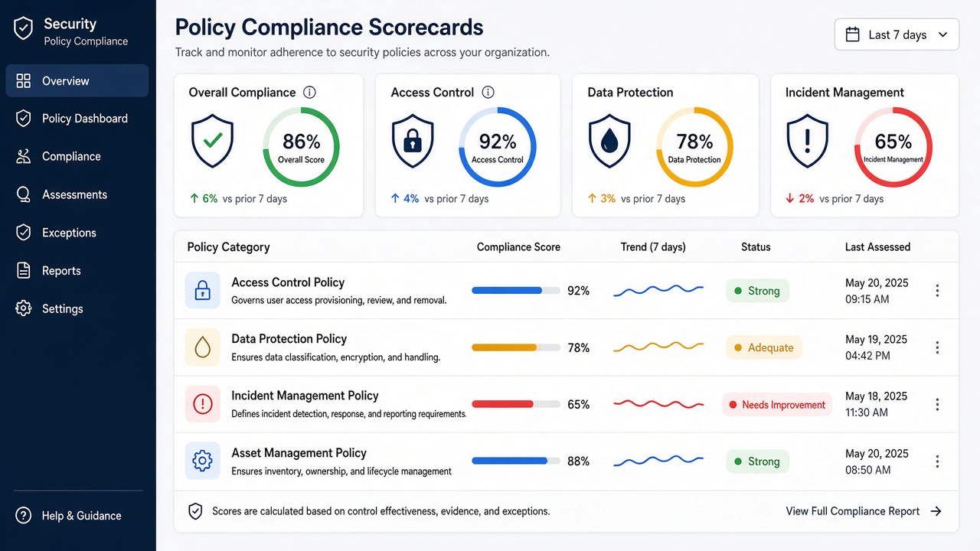Click the Incident Management 65% donut chart
The width and height of the screenshot is (980, 551).
pos(893,147)
